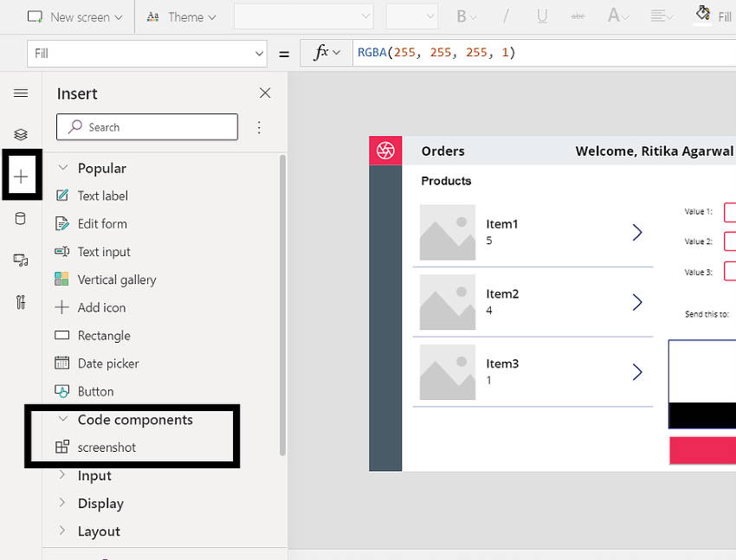Click the Item1 image placeholder
Image resolution: width=736 pixels, height=560 pixels.
point(448,232)
